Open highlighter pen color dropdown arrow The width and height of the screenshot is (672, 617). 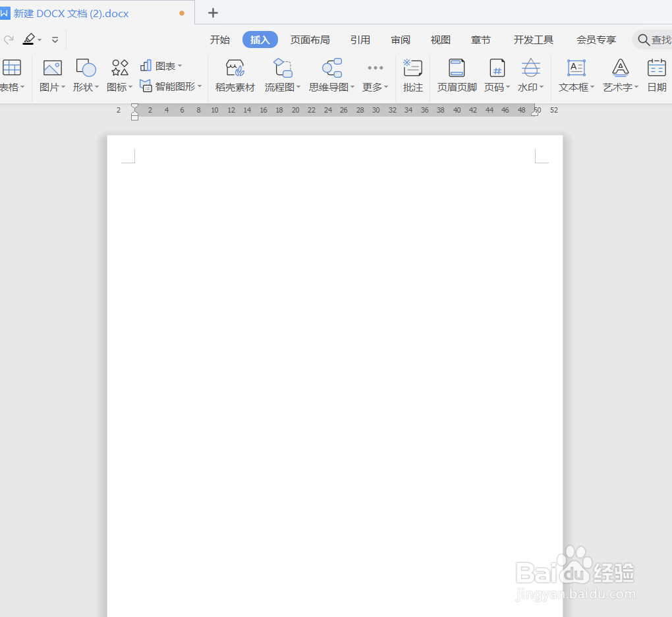point(40,40)
